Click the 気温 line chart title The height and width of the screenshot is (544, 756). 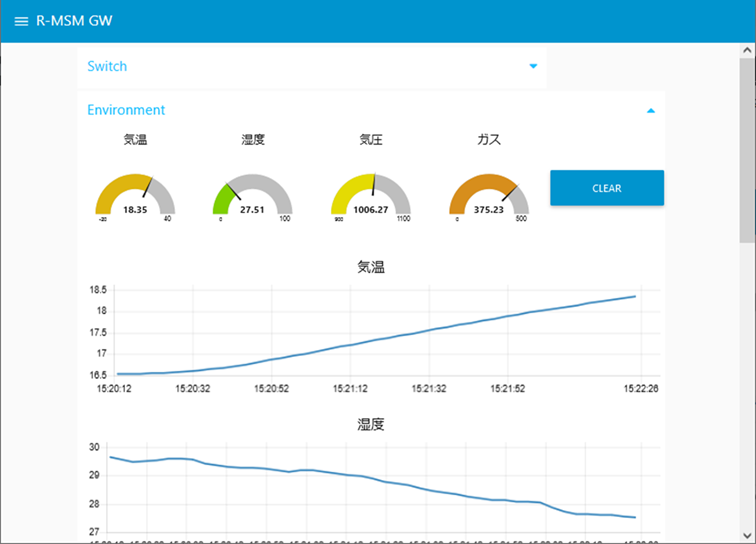(x=371, y=267)
